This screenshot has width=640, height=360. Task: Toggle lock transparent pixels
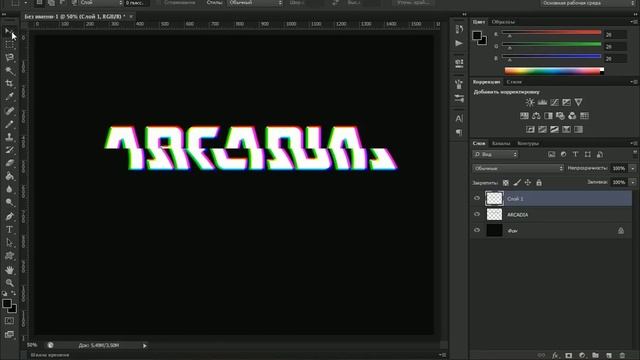(x=506, y=183)
